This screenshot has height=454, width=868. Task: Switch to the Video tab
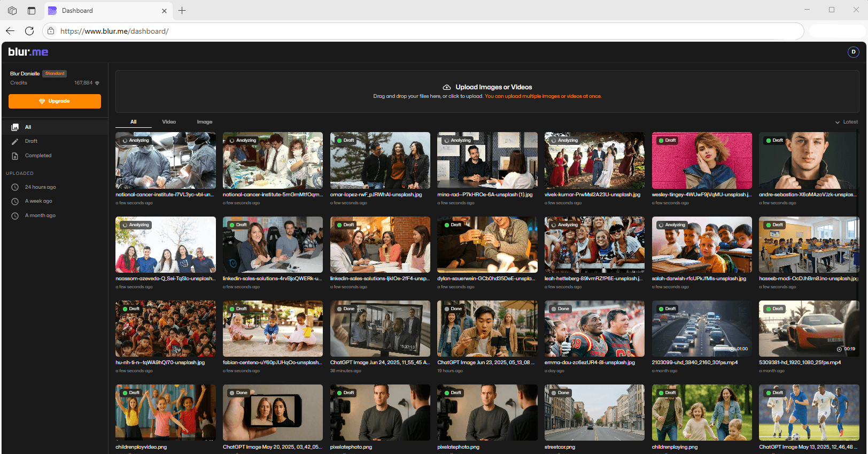tap(169, 122)
